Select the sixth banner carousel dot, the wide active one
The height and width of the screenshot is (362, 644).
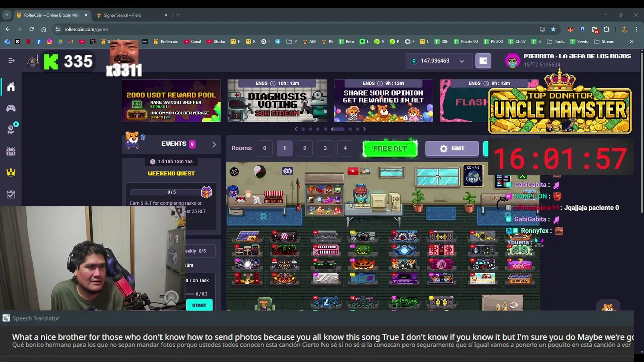tap(337, 129)
